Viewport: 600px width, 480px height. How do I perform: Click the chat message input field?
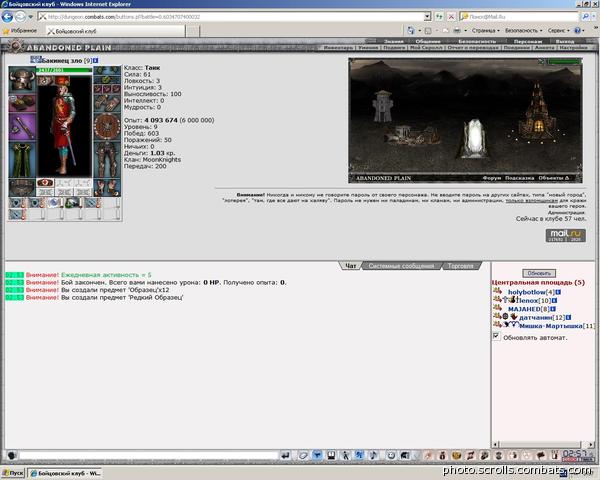149,456
